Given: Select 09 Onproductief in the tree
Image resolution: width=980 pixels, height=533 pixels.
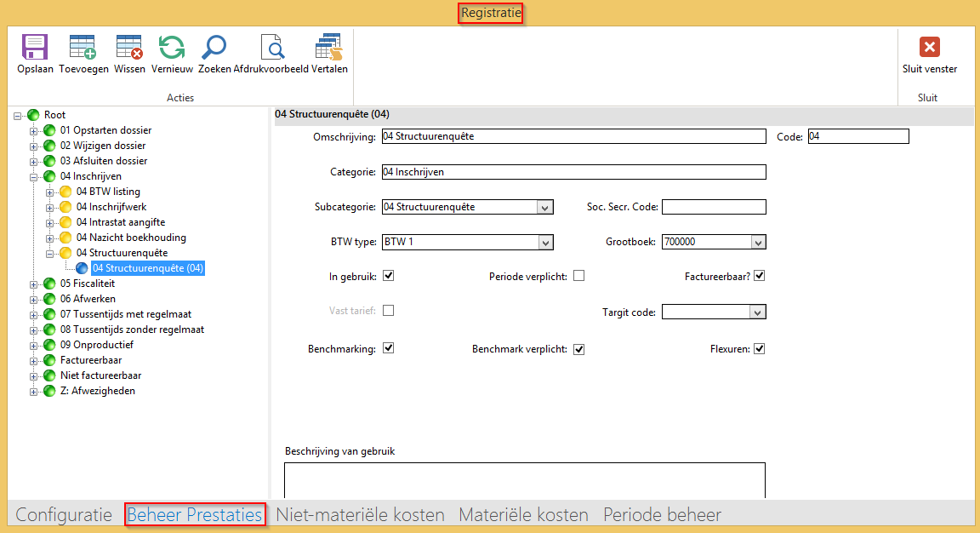Looking at the screenshot, I should pos(96,345).
